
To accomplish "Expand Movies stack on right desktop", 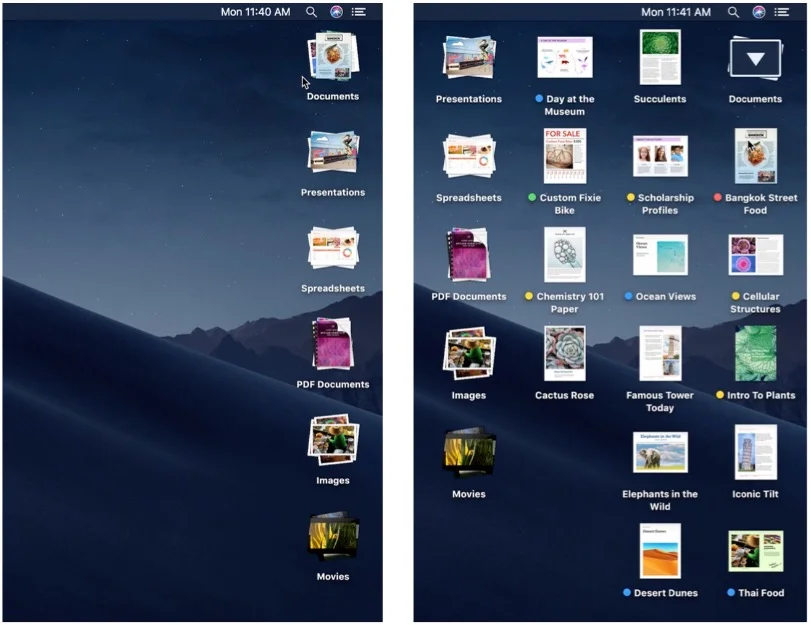I will (469, 451).
